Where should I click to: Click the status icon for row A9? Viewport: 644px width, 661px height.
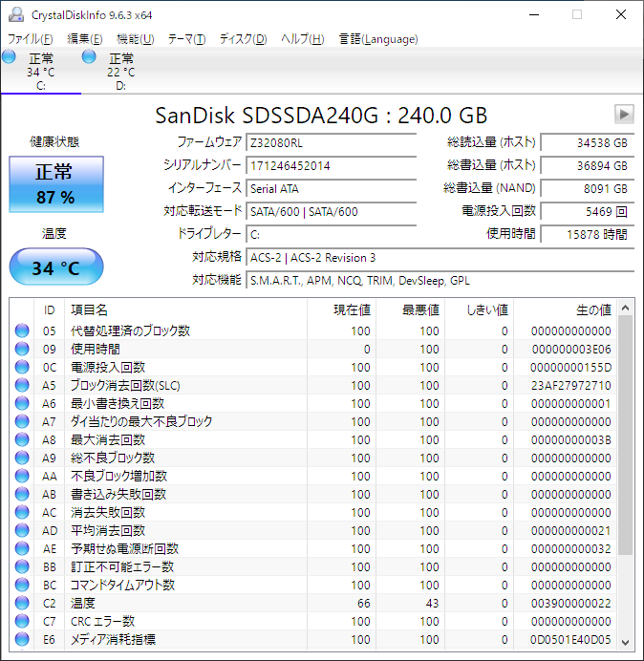pyautogui.click(x=22, y=458)
